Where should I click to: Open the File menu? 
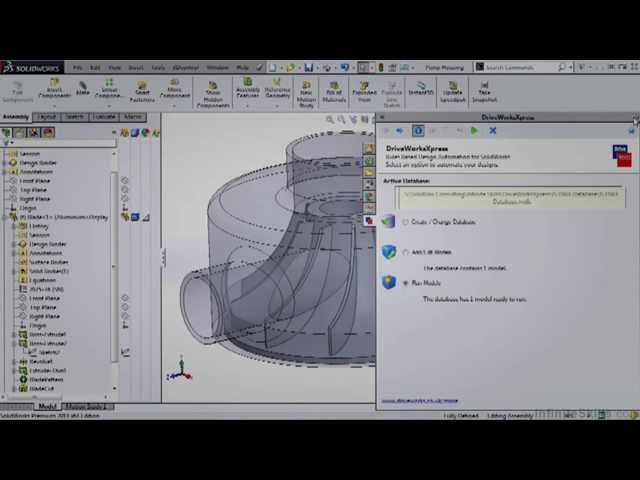78,68
